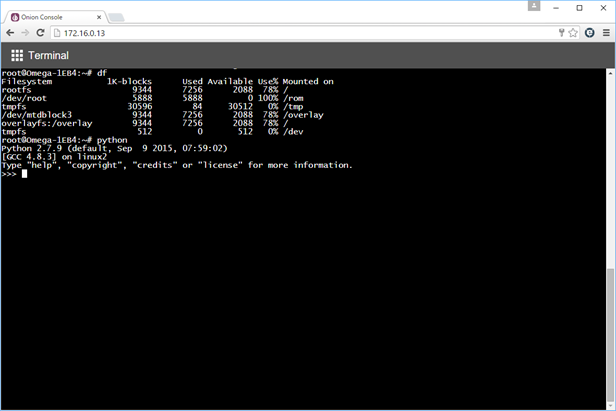Click the browser back arrow
Screen dimensions: 616x411
click(10, 33)
